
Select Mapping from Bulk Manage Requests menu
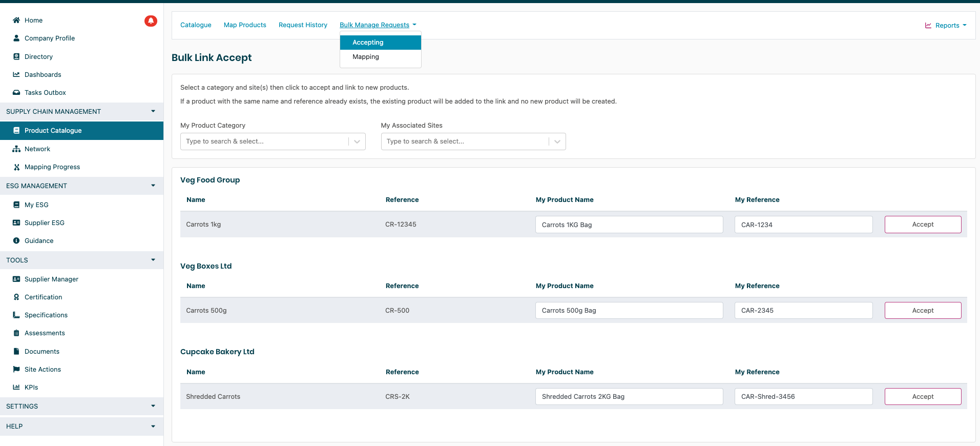pos(366,57)
